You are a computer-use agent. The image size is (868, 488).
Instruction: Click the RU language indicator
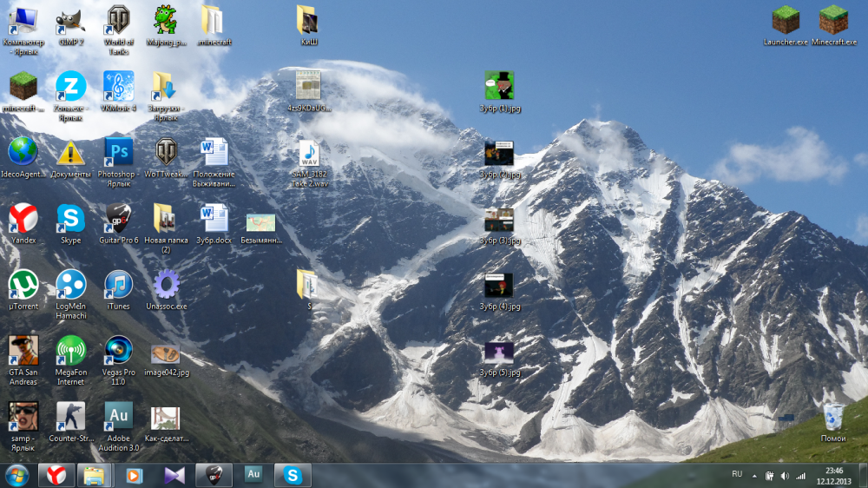click(737, 474)
